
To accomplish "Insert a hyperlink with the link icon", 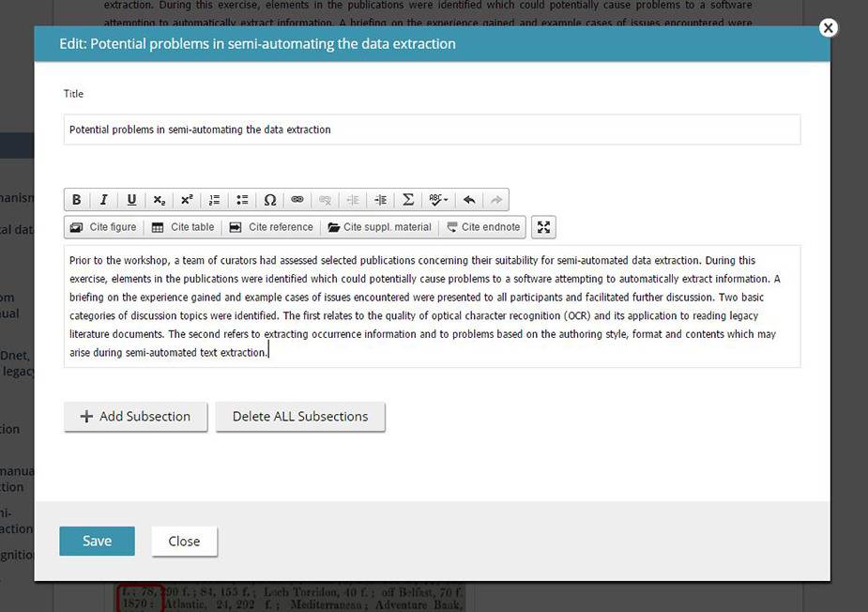I will pos(297,200).
